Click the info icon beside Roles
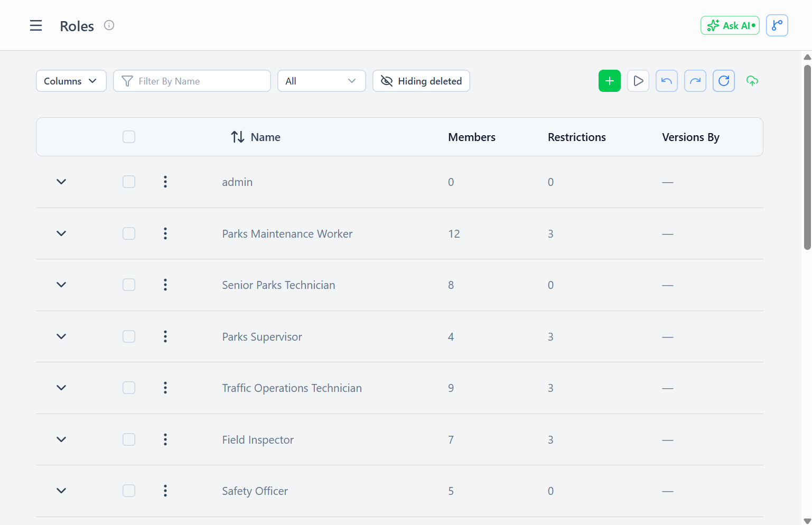 click(109, 25)
